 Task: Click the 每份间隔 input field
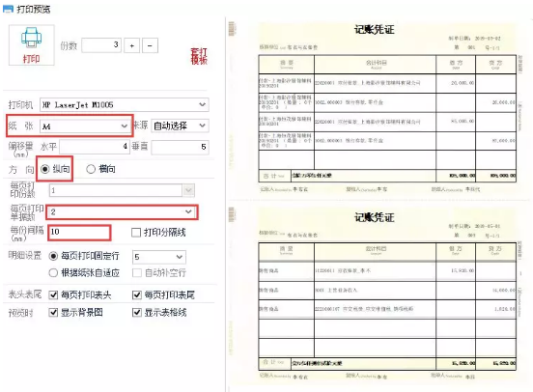pos(79,232)
